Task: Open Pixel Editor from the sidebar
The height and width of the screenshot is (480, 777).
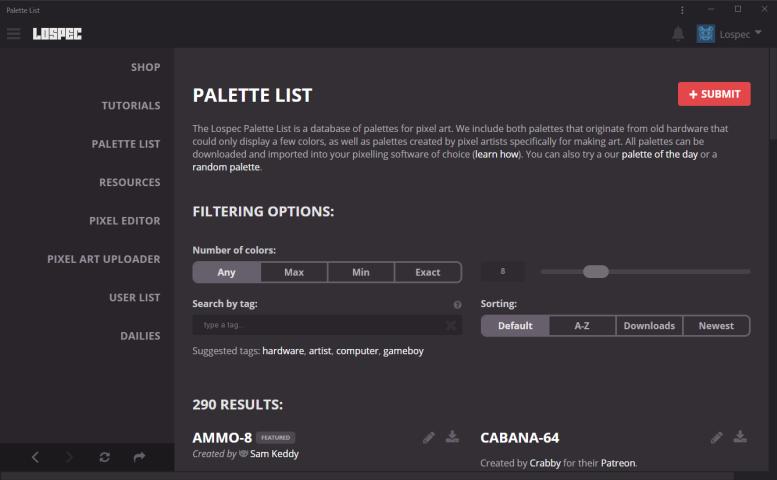Action: 124,221
